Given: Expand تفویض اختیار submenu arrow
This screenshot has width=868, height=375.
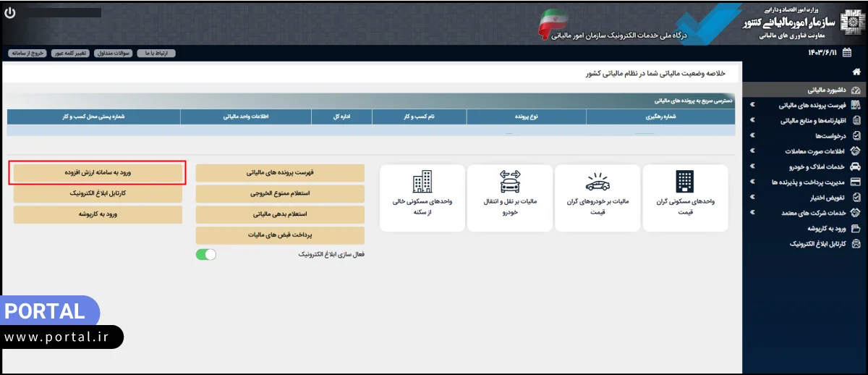Looking at the screenshot, I should click(753, 198).
